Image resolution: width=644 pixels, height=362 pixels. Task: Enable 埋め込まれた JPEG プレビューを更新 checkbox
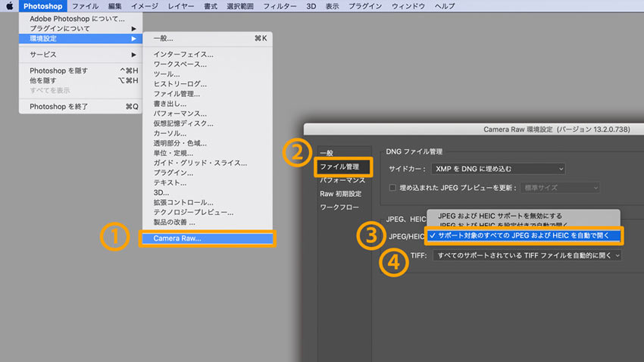point(392,188)
